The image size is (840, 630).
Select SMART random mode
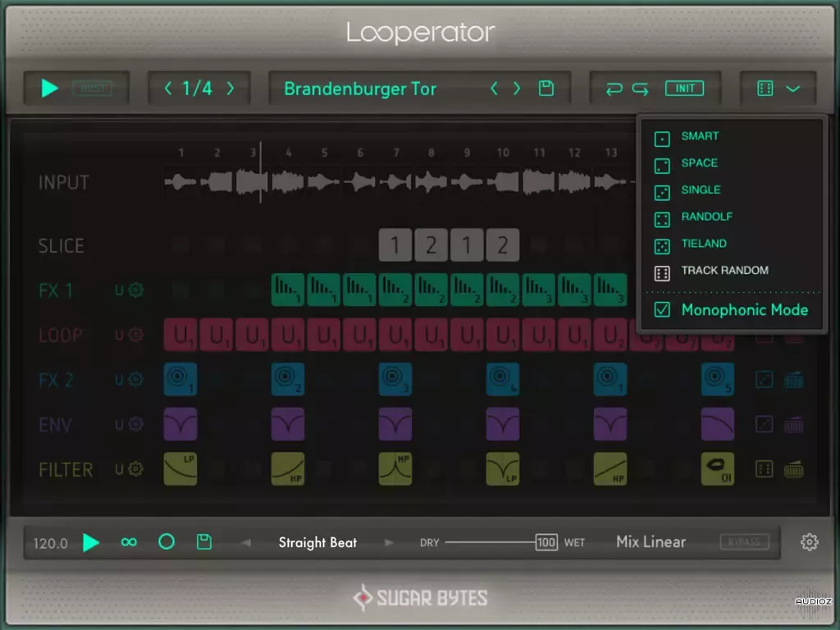700,136
